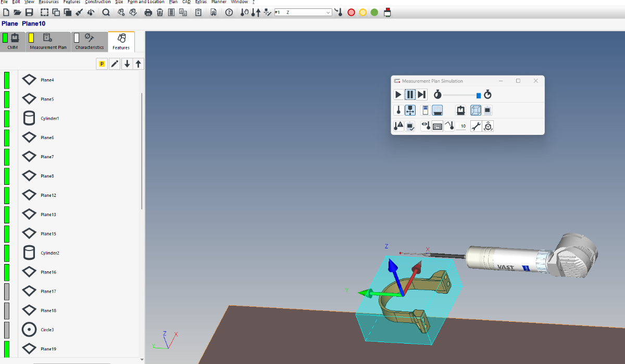Click the trash can Delete icon

(x=160, y=12)
